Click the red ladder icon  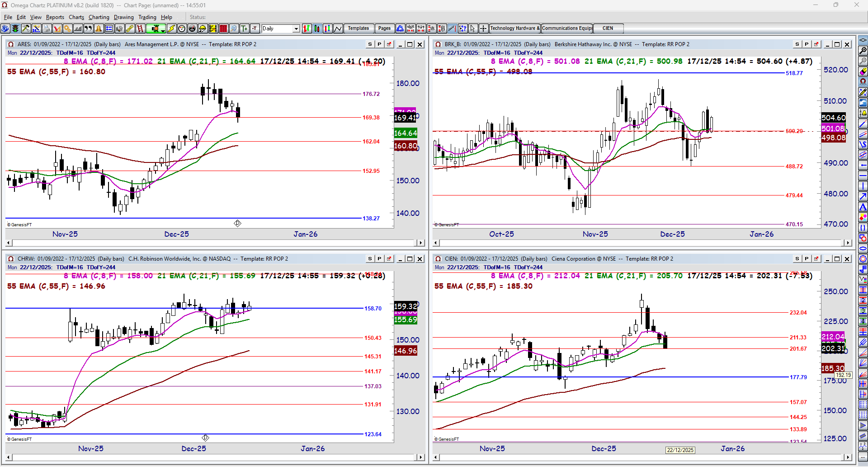click(x=140, y=29)
